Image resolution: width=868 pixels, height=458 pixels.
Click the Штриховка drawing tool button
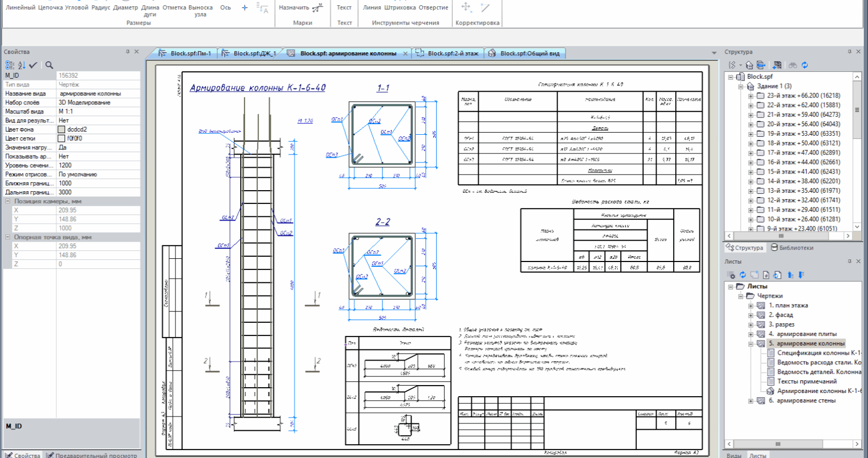point(400,7)
